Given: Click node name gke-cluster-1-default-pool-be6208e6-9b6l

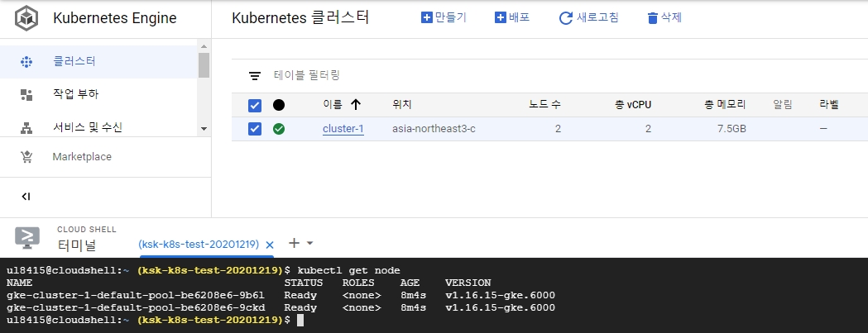Looking at the screenshot, I should point(136,295).
